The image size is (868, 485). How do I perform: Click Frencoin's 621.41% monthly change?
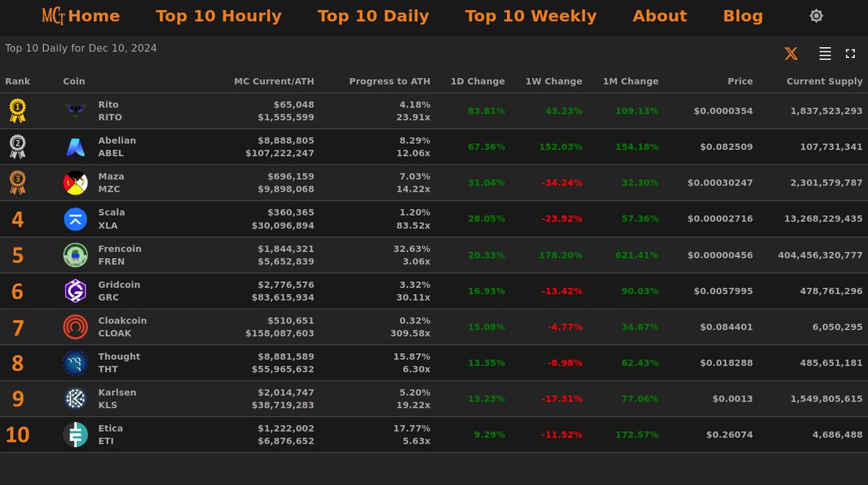(637, 255)
